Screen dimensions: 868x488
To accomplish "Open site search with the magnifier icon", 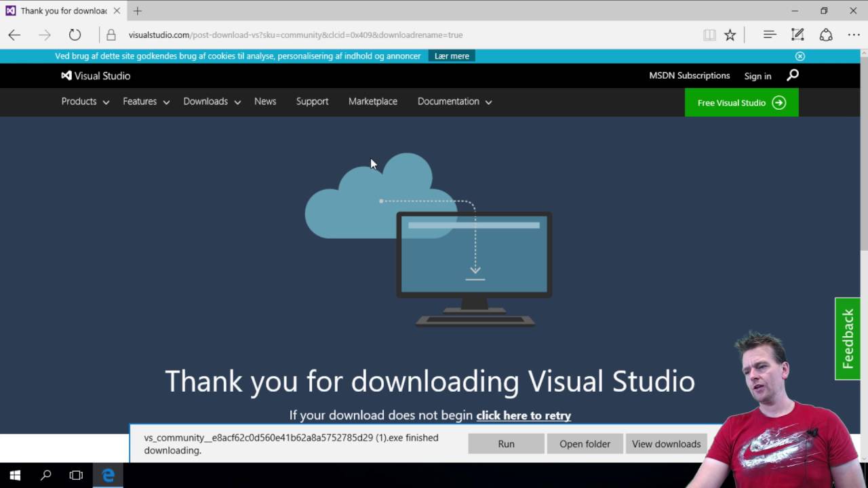I will [x=792, y=75].
